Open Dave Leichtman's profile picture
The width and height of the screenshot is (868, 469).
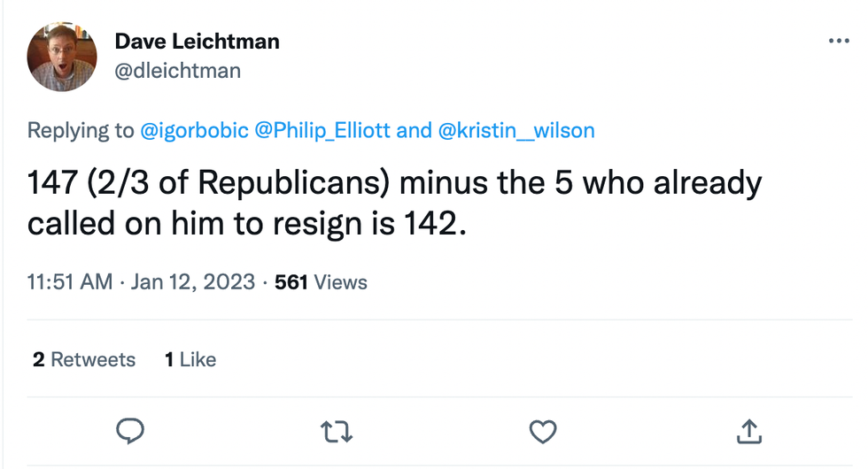(62, 57)
